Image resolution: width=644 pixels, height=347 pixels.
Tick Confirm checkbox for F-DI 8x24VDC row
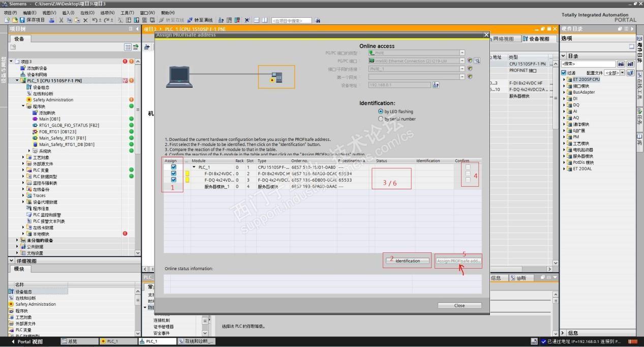pyautogui.click(x=468, y=173)
